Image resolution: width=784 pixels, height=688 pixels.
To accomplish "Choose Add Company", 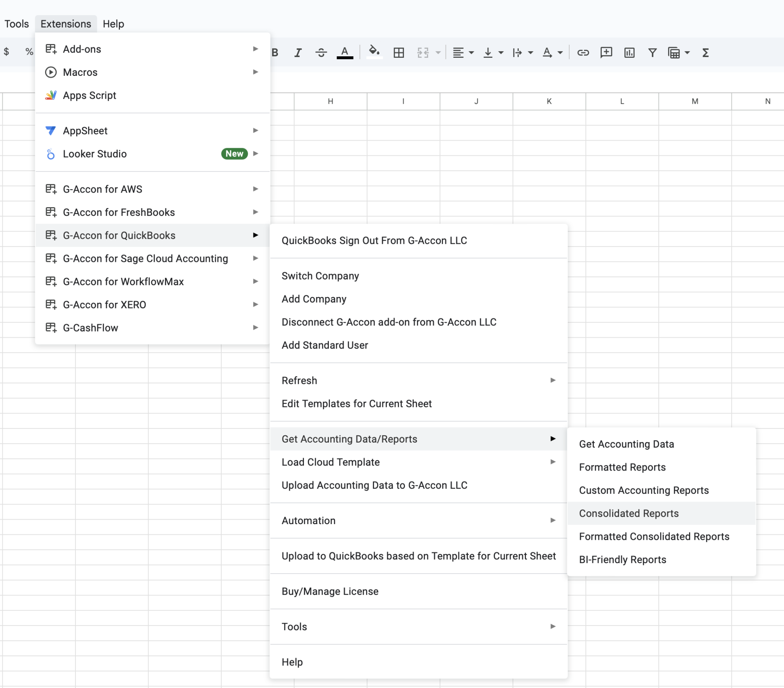I will (x=418, y=299).
